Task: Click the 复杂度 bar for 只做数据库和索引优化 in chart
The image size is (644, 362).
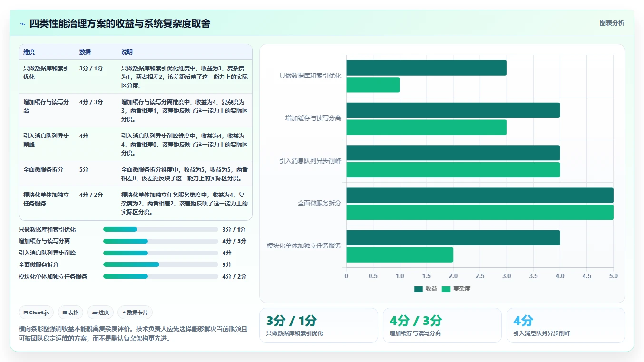Action: pyautogui.click(x=373, y=85)
